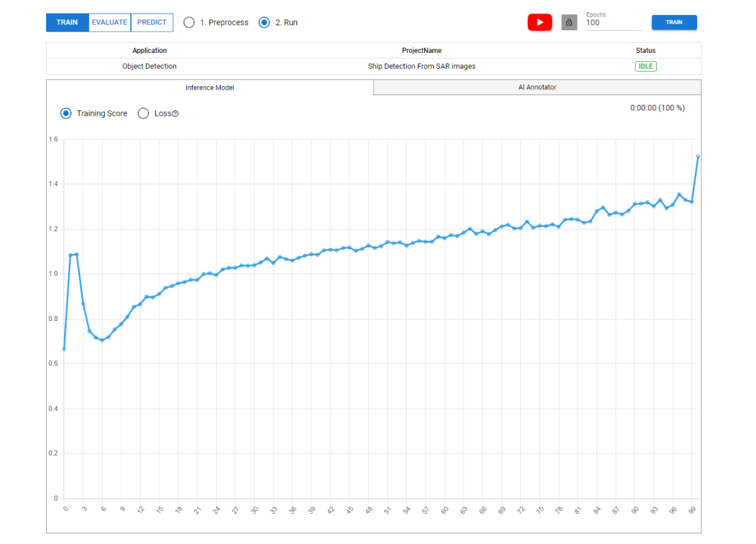The image size is (756, 544).
Task: Click the lowest dip data point near epoch 6
Action: (x=102, y=340)
